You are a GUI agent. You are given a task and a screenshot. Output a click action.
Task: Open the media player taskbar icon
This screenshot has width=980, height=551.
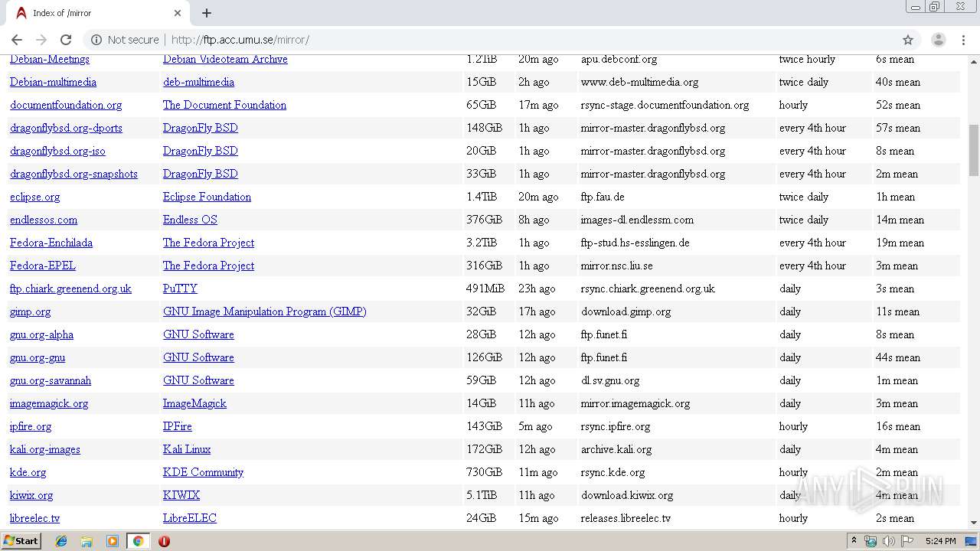(113, 541)
